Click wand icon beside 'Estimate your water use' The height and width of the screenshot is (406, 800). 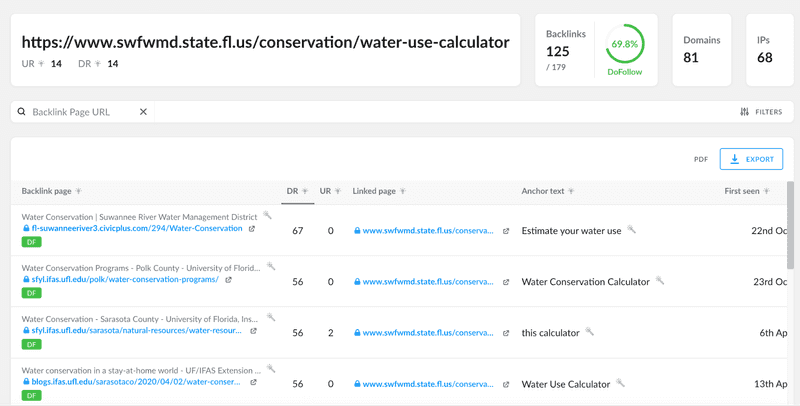tap(631, 229)
